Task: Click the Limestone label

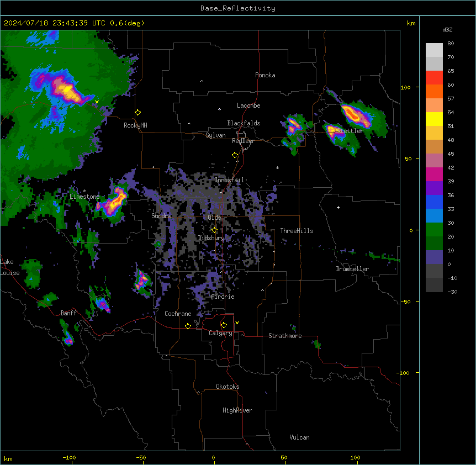Action: [x=84, y=197]
